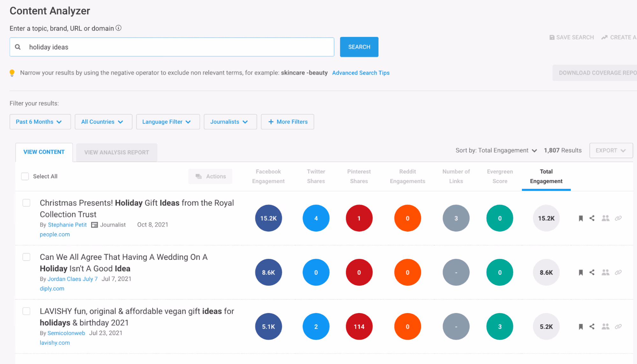
Task: Click the magnifier icon in search field
Action: [18, 47]
